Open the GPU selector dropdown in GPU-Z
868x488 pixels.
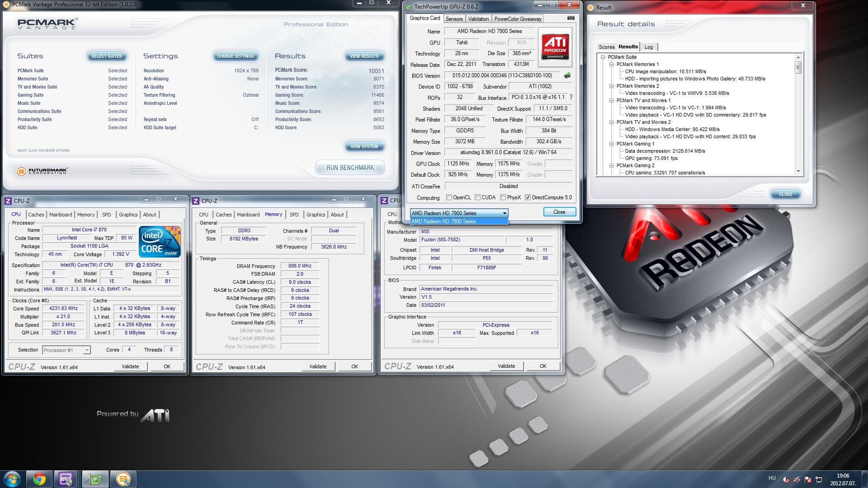click(x=459, y=213)
